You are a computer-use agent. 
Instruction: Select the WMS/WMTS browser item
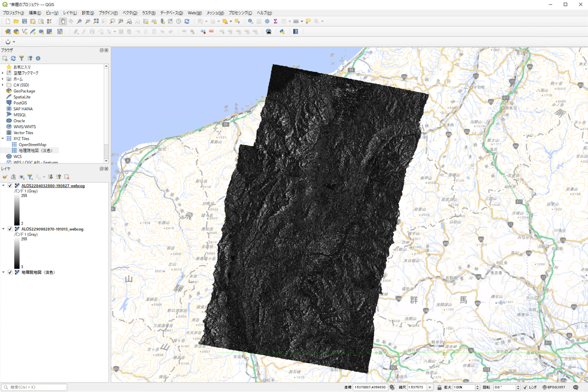[x=24, y=127]
